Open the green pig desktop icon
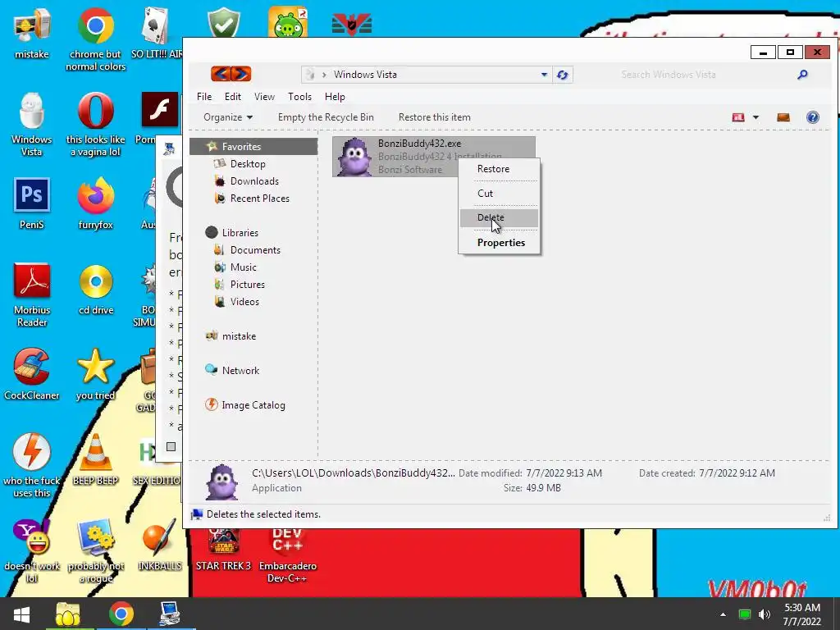This screenshot has height=630, width=840. coord(288,22)
